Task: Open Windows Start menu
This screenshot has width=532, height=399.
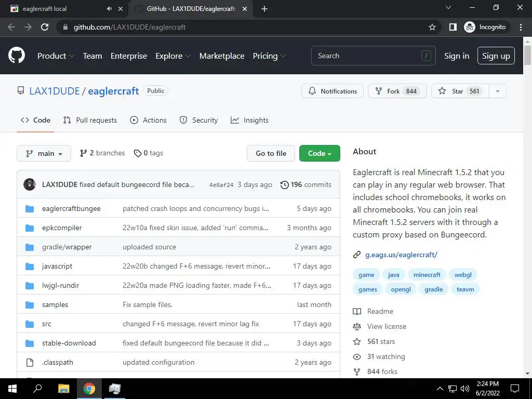Action: click(12, 389)
